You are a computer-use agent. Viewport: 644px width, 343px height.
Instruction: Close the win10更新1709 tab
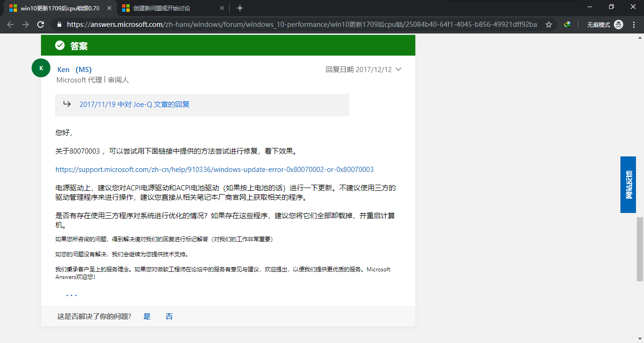coord(109,8)
